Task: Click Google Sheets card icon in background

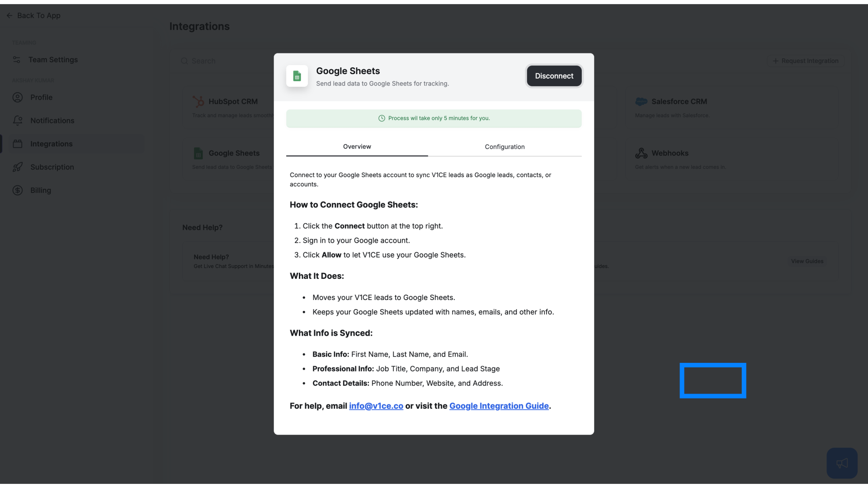Action: [x=198, y=153]
